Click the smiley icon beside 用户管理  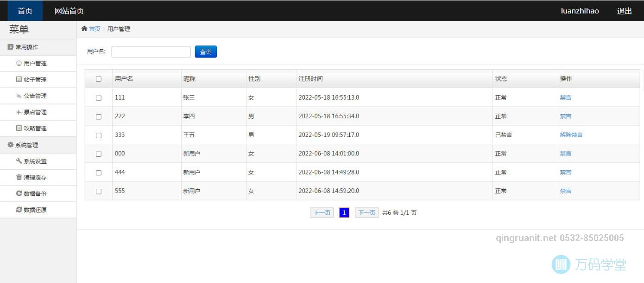(x=19, y=64)
